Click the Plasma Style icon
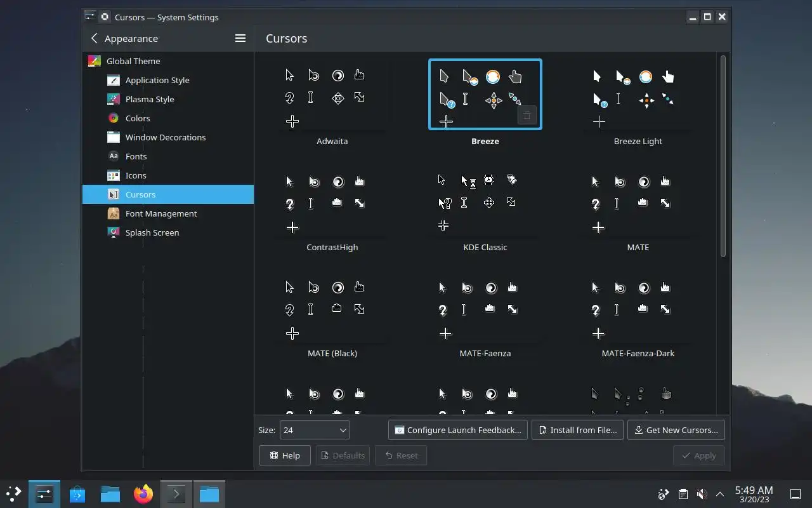Image resolution: width=812 pixels, height=508 pixels. [x=114, y=99]
